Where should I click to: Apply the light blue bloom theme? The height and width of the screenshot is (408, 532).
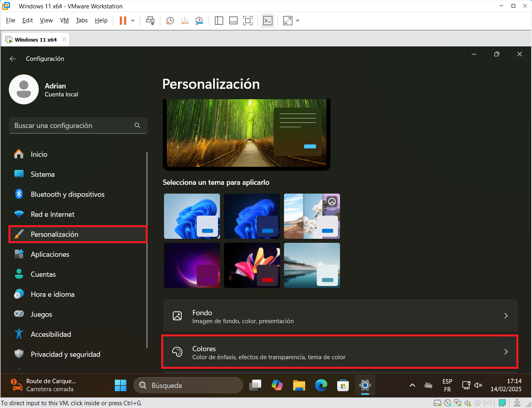click(x=192, y=216)
